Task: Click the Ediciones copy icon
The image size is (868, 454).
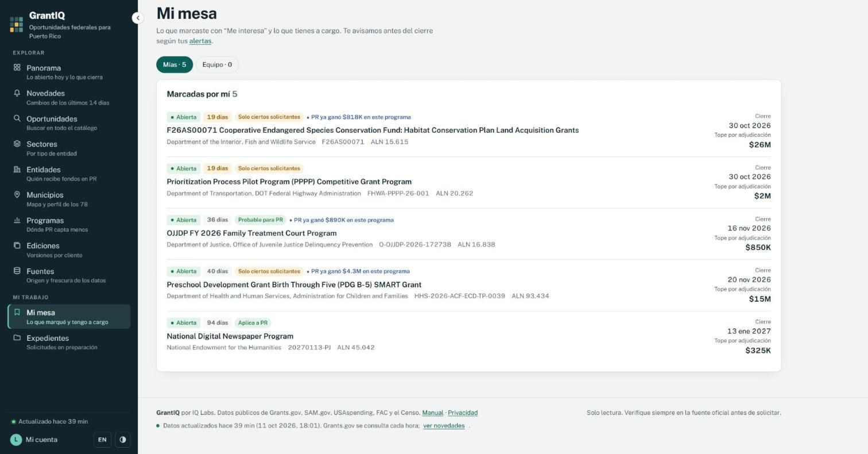Action: (17, 245)
